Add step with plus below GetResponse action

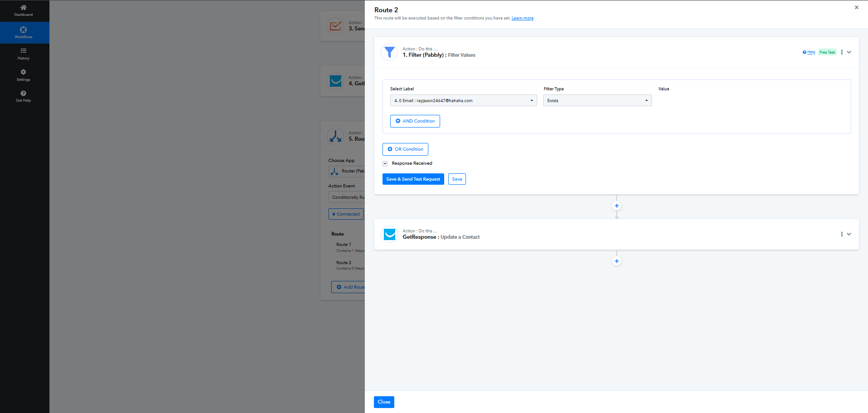tap(617, 261)
